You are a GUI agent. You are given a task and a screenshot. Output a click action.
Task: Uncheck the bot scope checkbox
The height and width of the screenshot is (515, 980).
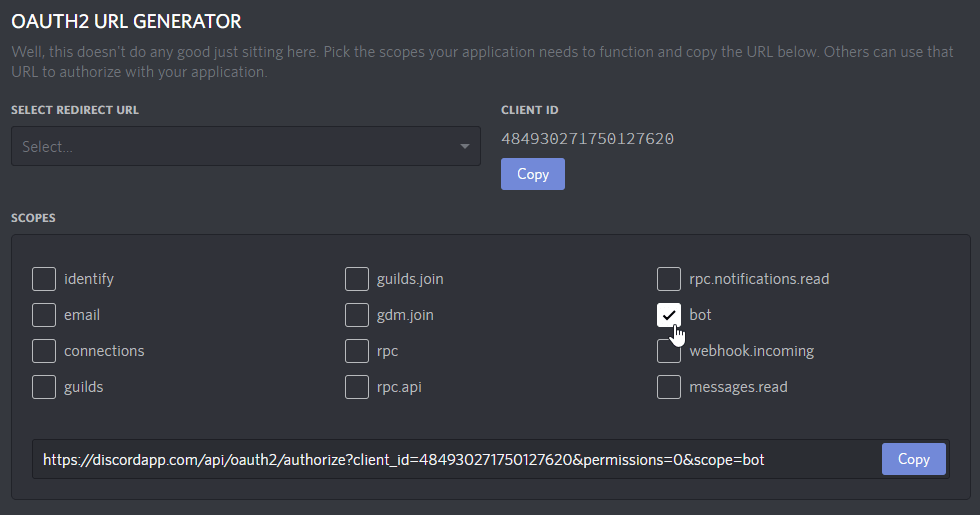point(669,315)
